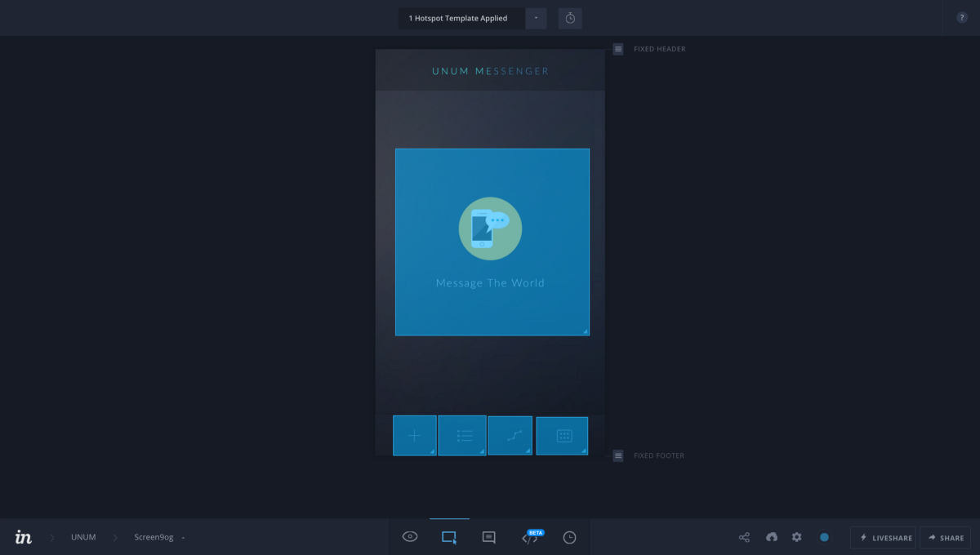Click the blue circle status indicator
Viewport: 980px width, 555px height.
pos(824,537)
